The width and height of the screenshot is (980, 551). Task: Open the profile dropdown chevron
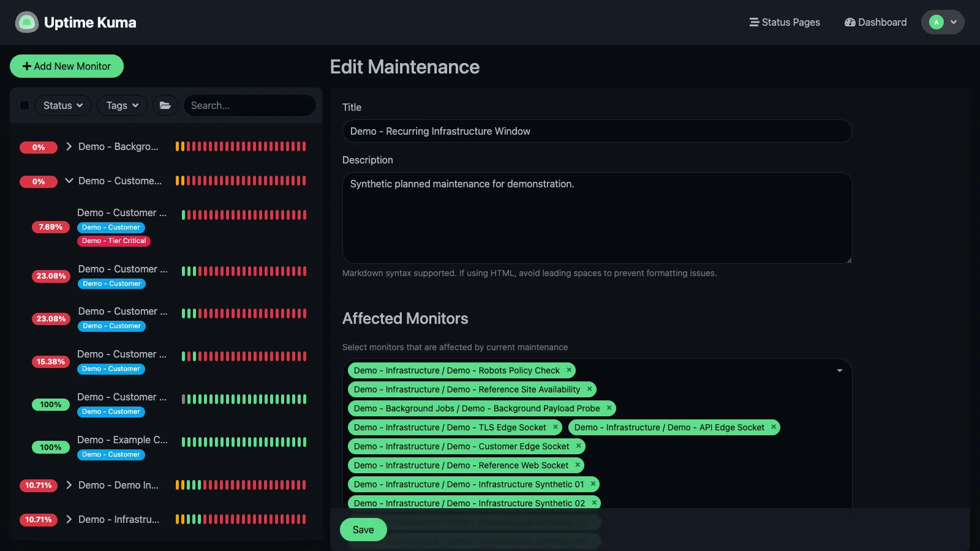tap(954, 22)
